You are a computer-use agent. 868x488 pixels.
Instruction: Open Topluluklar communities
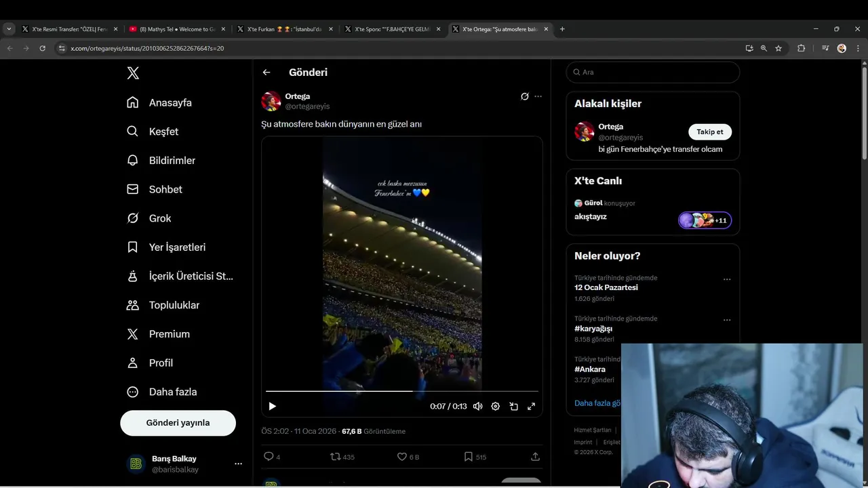[x=163, y=305]
